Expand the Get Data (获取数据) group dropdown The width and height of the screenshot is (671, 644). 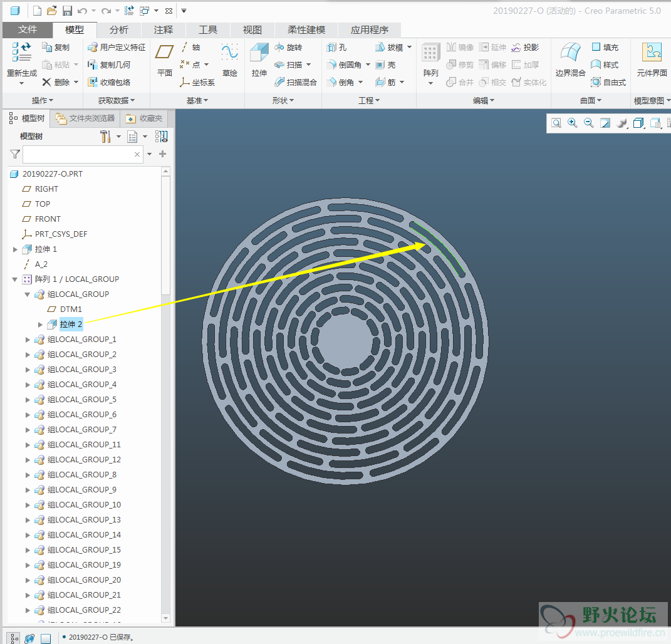coord(117,101)
